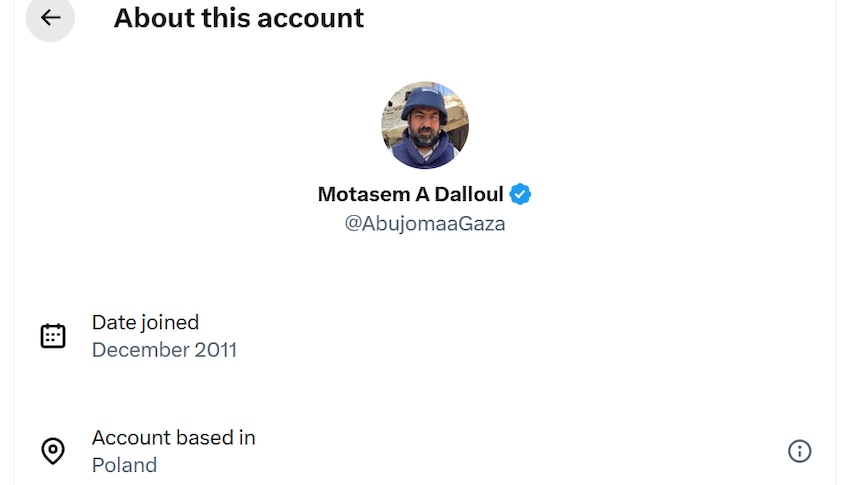Click the Poland location text
The image size is (862, 485).
pyautogui.click(x=124, y=465)
